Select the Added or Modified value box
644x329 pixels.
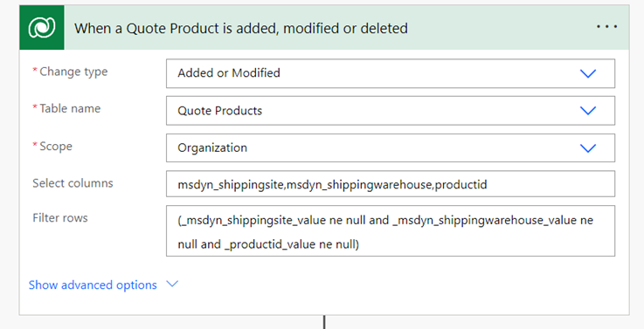pyautogui.click(x=391, y=73)
